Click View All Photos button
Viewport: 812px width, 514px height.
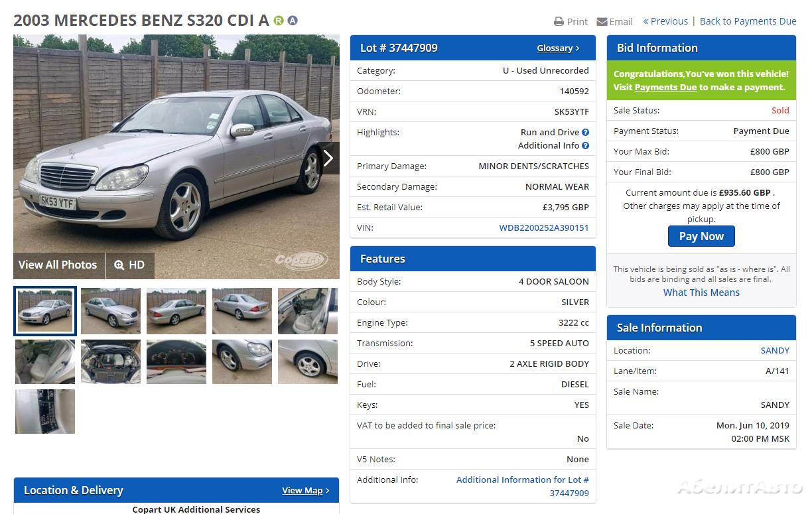click(x=58, y=265)
